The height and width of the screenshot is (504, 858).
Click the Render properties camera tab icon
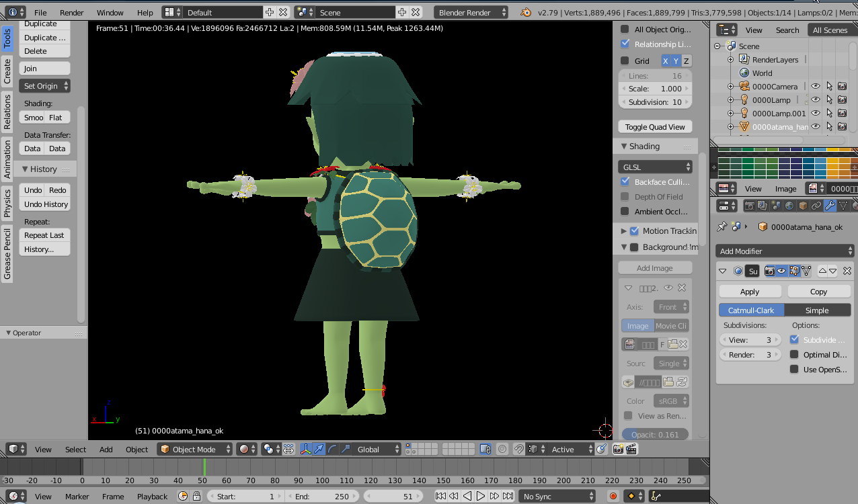coord(748,206)
